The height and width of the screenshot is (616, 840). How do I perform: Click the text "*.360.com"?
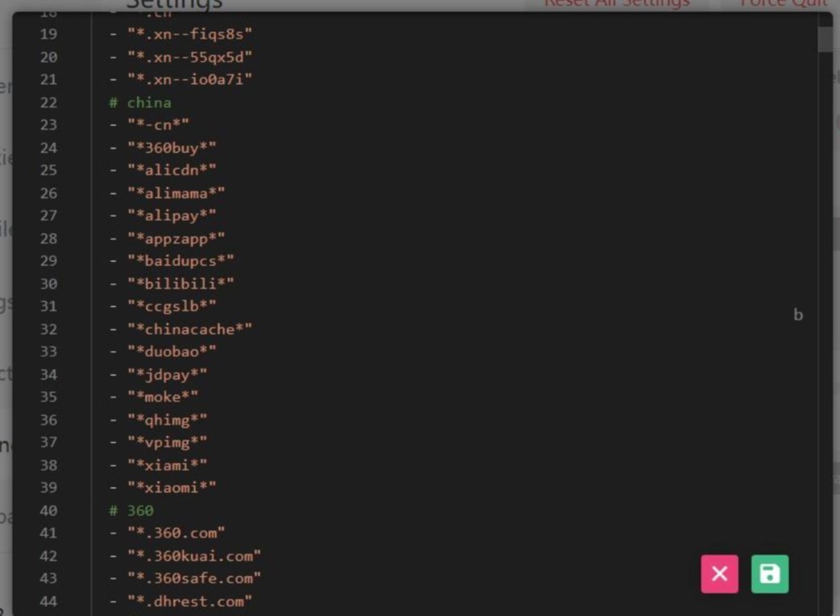177,533
